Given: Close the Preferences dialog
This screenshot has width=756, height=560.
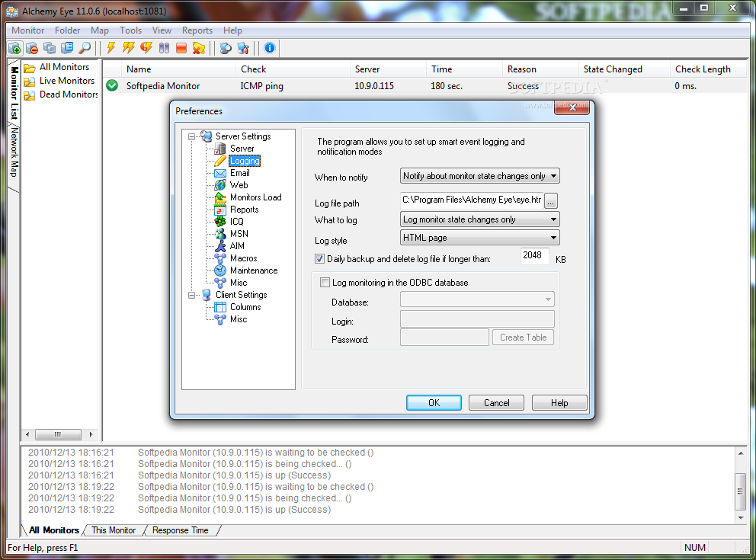Looking at the screenshot, I should pos(572,107).
